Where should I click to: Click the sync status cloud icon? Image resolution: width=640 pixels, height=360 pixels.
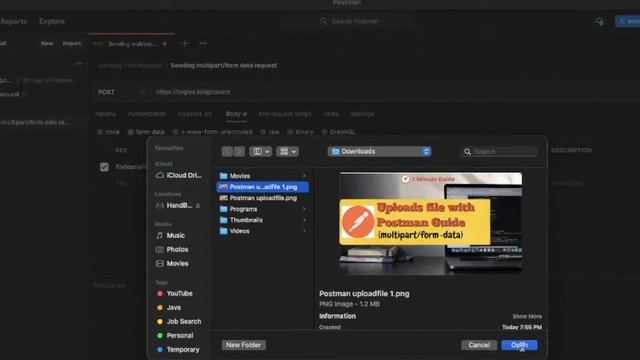(599, 21)
